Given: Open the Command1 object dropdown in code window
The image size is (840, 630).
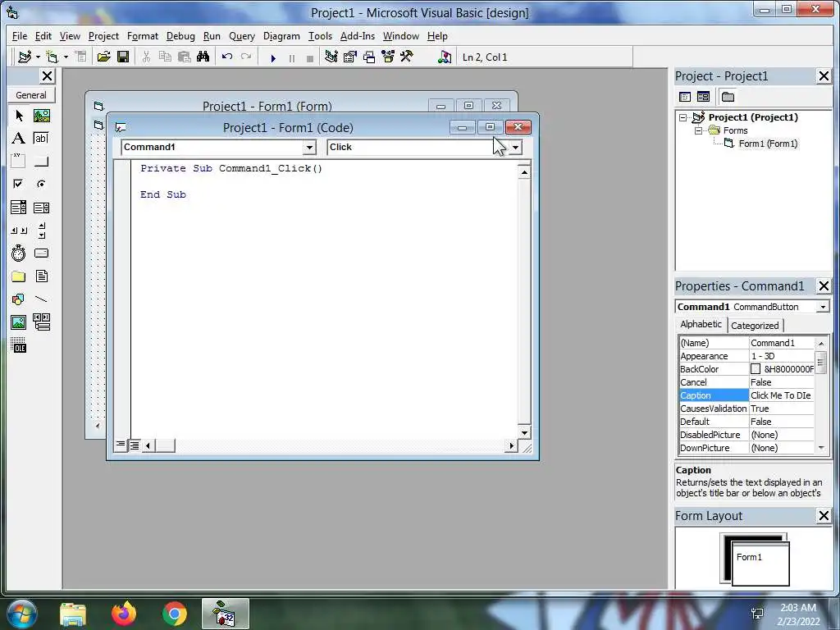Looking at the screenshot, I should tap(309, 148).
